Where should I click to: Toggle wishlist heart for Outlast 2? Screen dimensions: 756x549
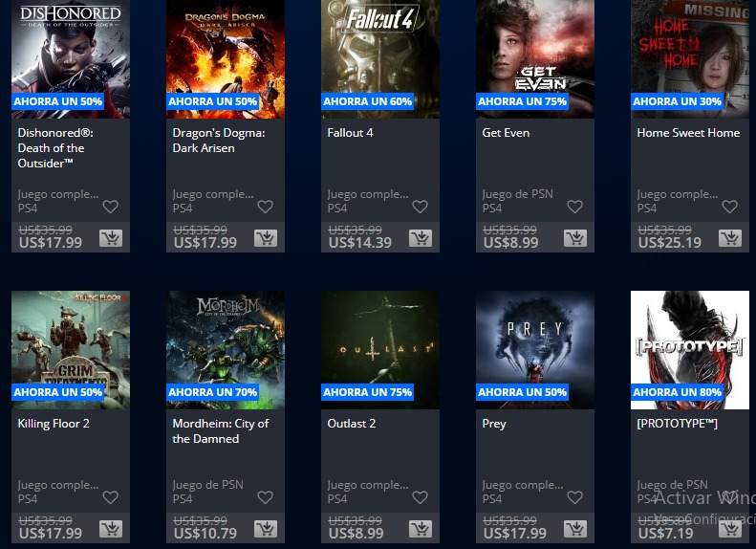pos(420,497)
